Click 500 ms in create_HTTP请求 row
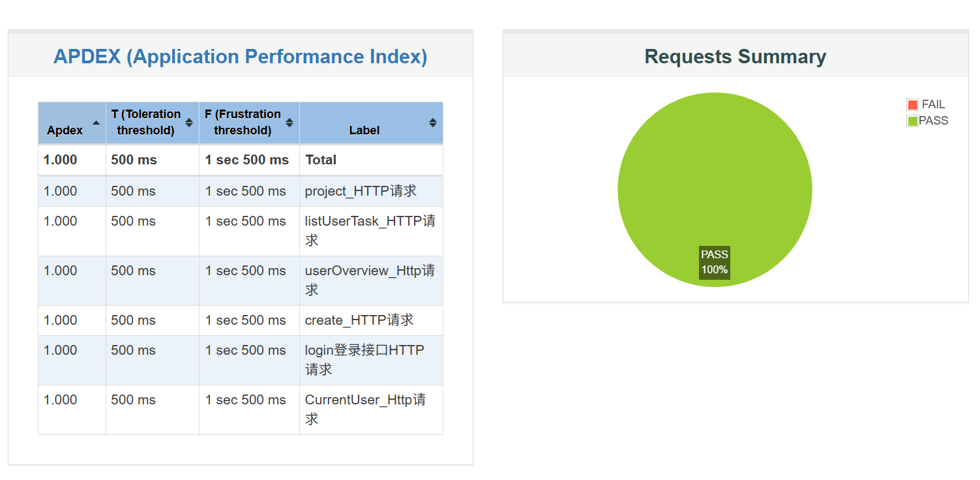This screenshot has width=980, height=480. [x=134, y=320]
